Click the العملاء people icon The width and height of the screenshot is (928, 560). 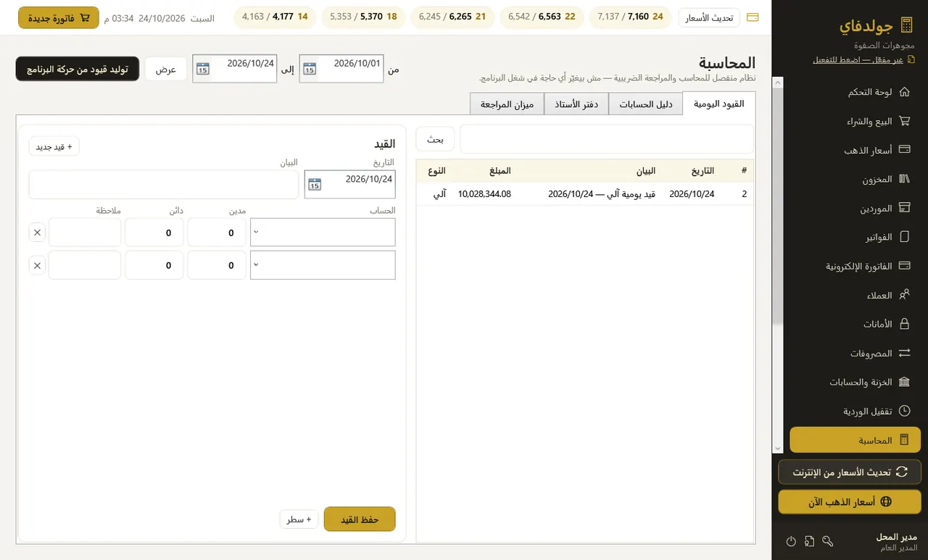904,295
